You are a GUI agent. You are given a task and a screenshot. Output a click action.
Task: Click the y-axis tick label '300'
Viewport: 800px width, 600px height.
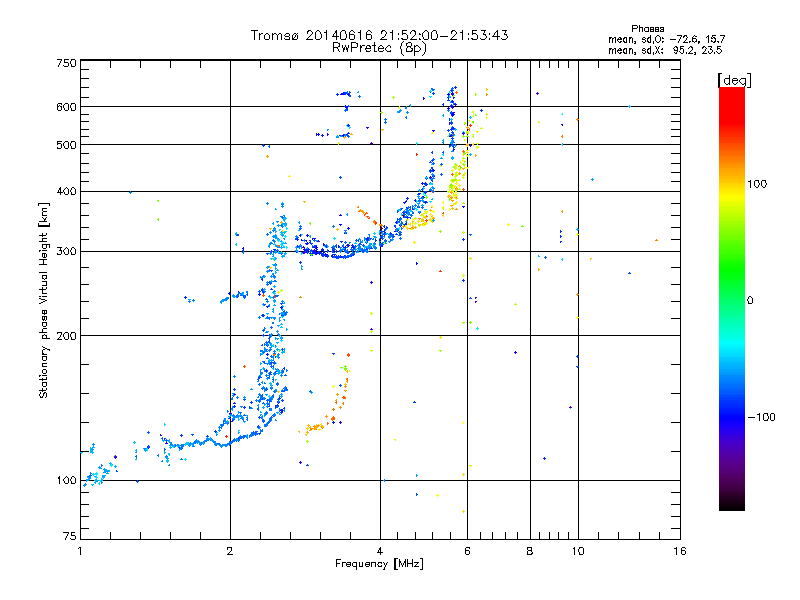coord(66,252)
